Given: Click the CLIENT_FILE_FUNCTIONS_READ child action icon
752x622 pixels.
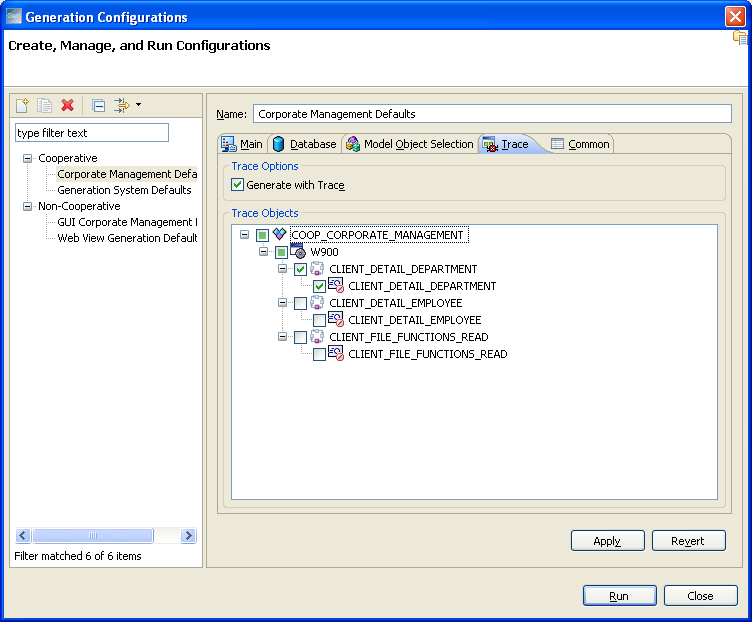Looking at the screenshot, I should [336, 353].
